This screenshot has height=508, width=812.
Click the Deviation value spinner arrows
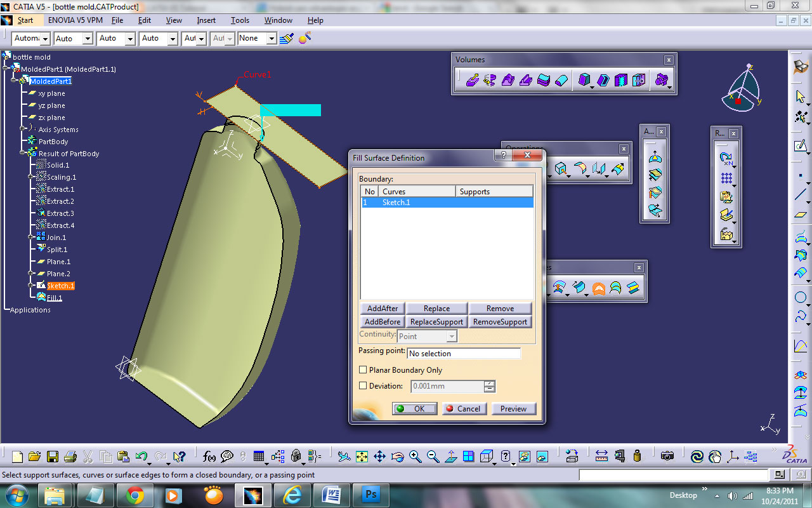[488, 386]
